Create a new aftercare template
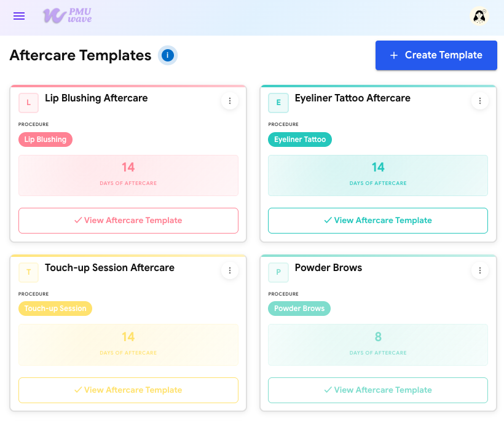Screen dimensions: 504x421 (436, 55)
